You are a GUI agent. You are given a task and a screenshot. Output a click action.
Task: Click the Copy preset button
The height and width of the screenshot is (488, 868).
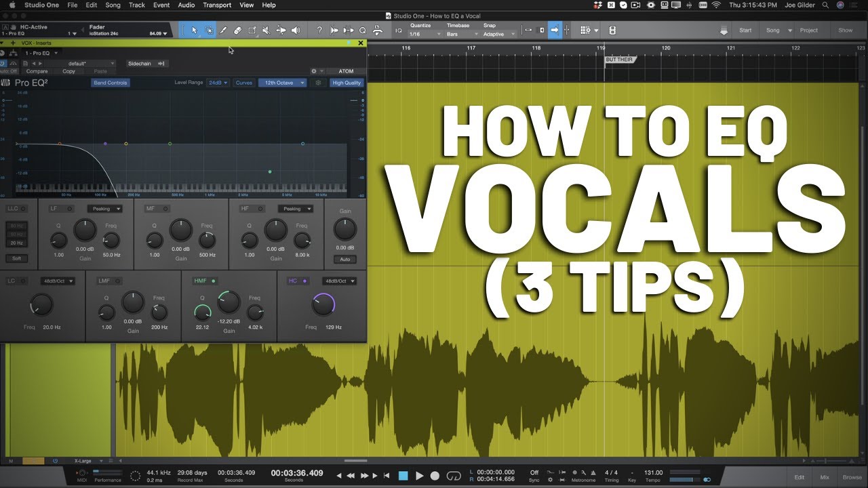pyautogui.click(x=68, y=71)
